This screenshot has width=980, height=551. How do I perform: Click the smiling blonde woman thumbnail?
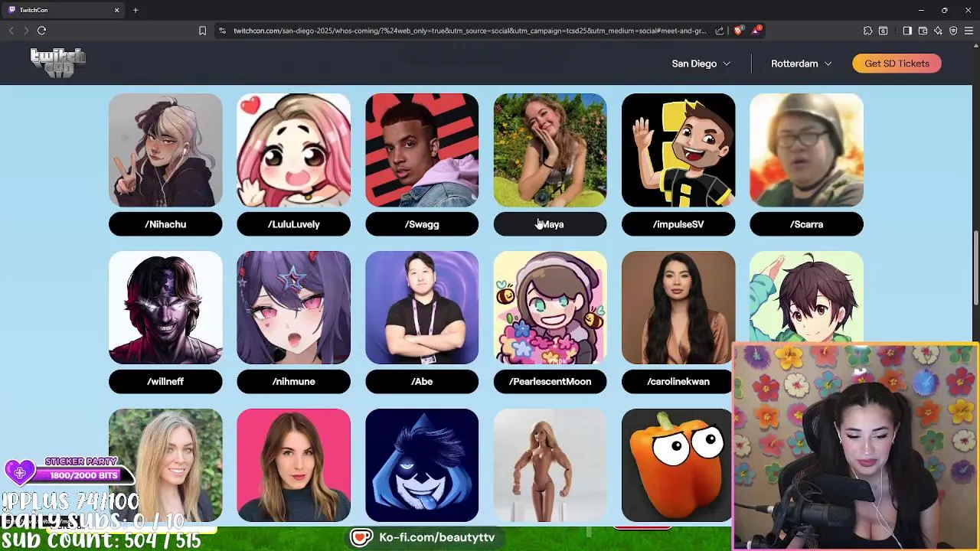165,465
